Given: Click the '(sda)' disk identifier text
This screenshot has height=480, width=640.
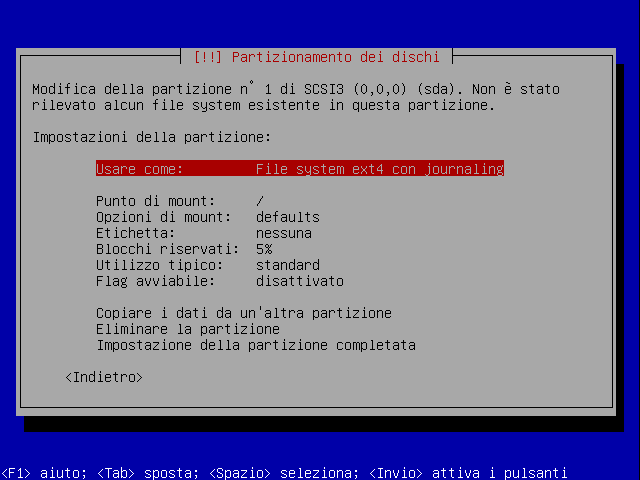Looking at the screenshot, I should pyautogui.click(x=436, y=89).
